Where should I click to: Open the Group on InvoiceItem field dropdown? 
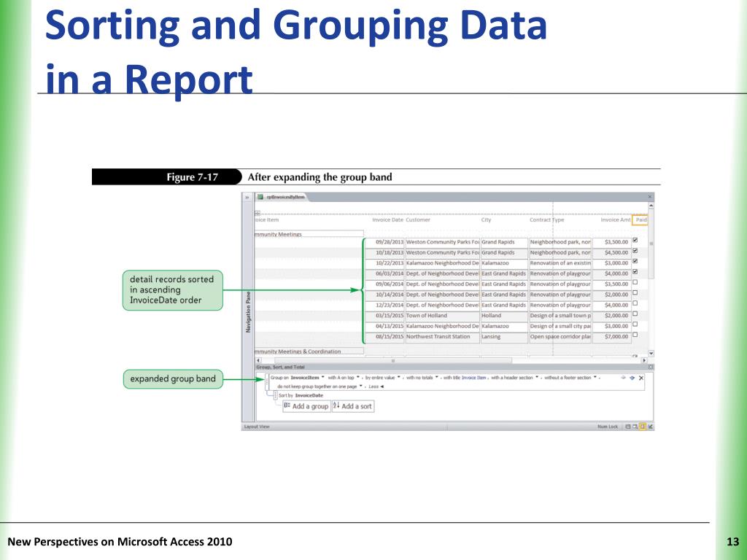coord(323,378)
